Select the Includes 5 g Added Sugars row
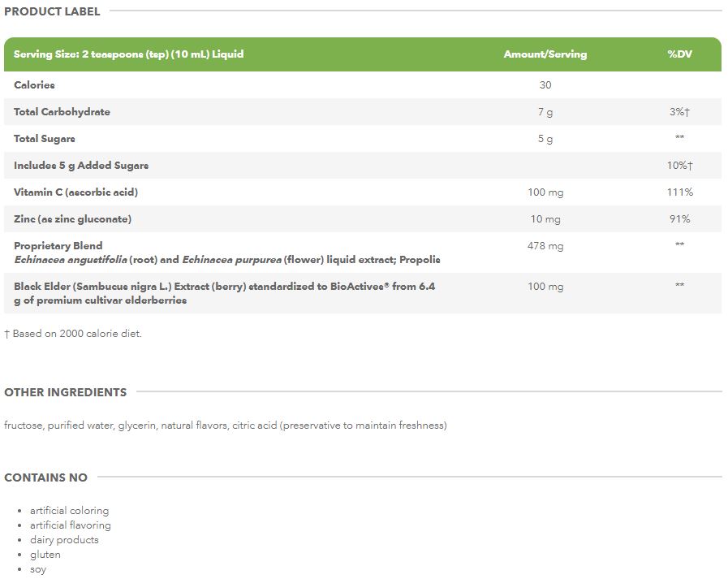 click(81, 165)
